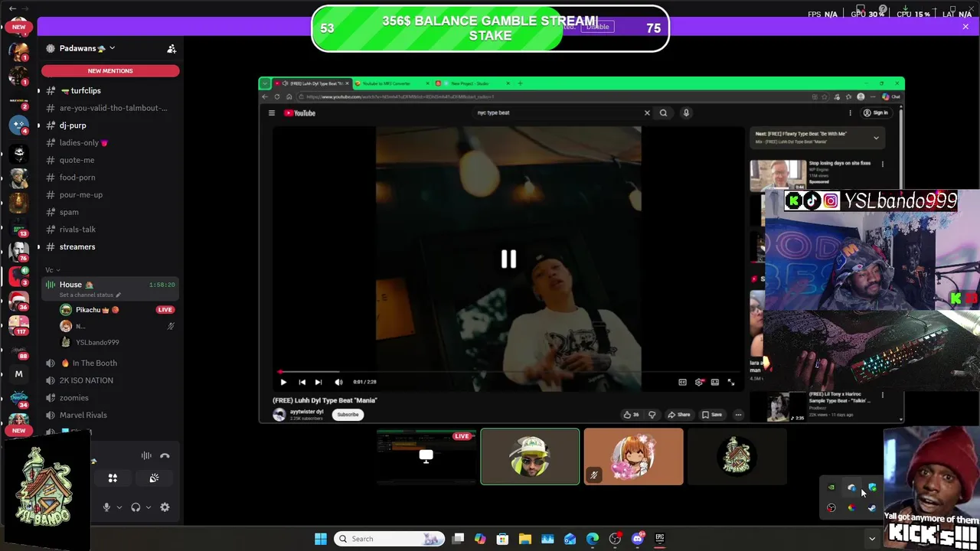Disconnect from voice using hang-up icon
This screenshot has width=980, height=551.
[x=165, y=456]
